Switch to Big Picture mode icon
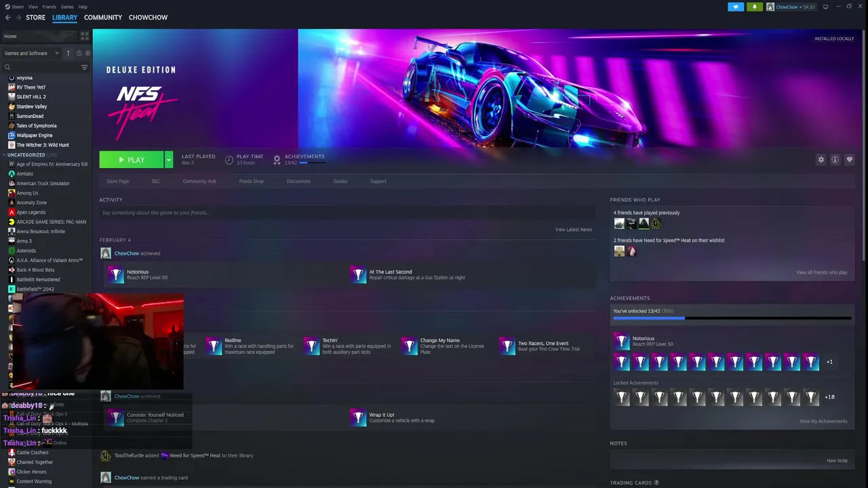 click(825, 7)
